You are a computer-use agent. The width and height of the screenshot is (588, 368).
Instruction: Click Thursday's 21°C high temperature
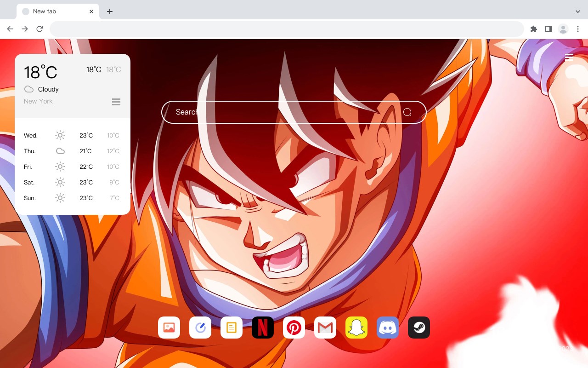point(85,151)
